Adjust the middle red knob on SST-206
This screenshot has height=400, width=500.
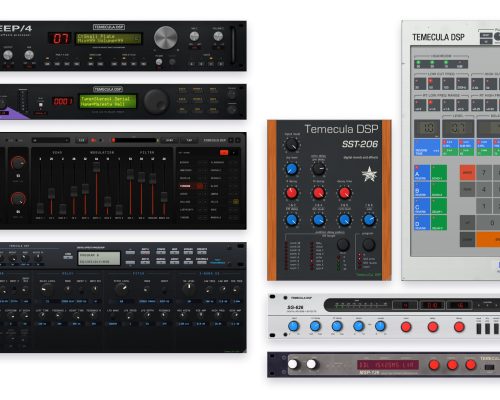point(318,193)
